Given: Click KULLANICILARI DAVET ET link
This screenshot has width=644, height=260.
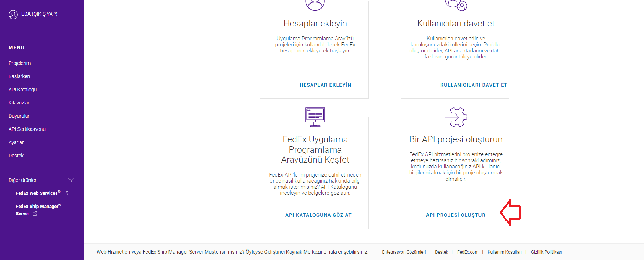Looking at the screenshot, I should [473, 85].
